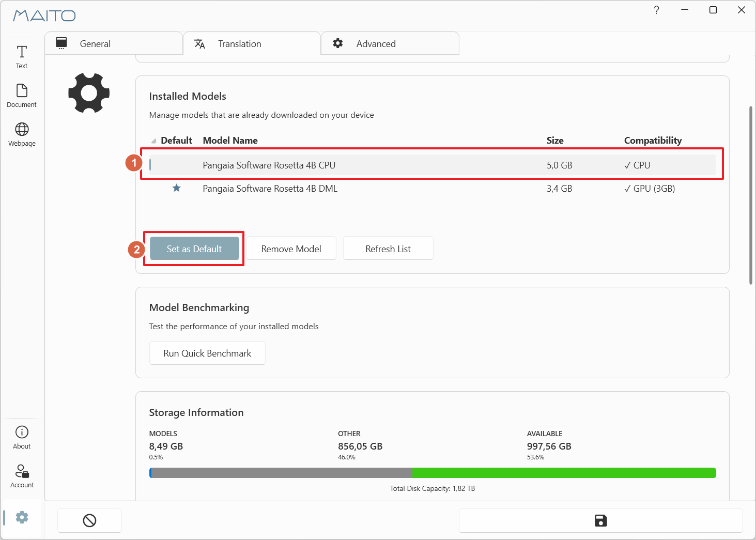
Task: Open the Account page
Action: point(22,476)
